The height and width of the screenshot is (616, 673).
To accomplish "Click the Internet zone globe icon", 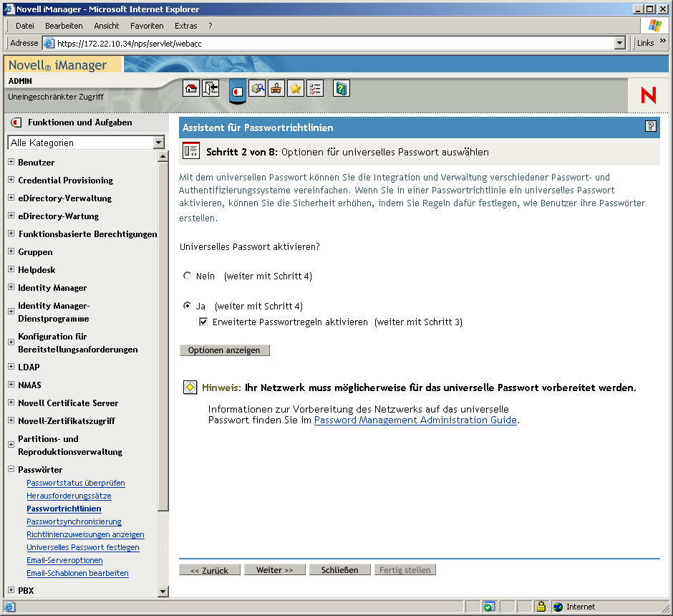I will (558, 607).
